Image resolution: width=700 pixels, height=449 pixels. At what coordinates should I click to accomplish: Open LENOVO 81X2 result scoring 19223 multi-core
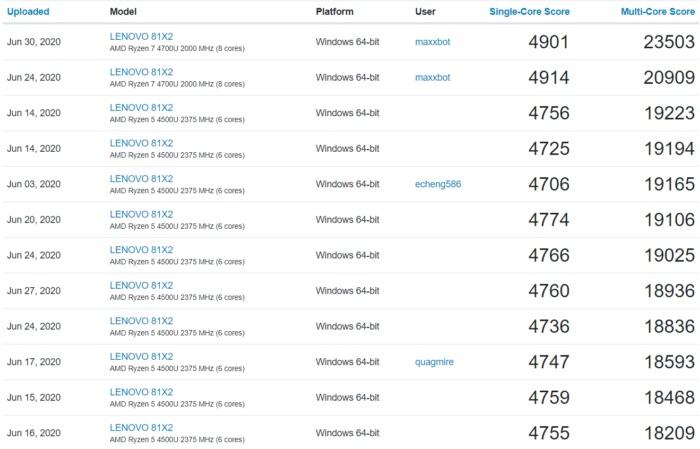[141, 108]
